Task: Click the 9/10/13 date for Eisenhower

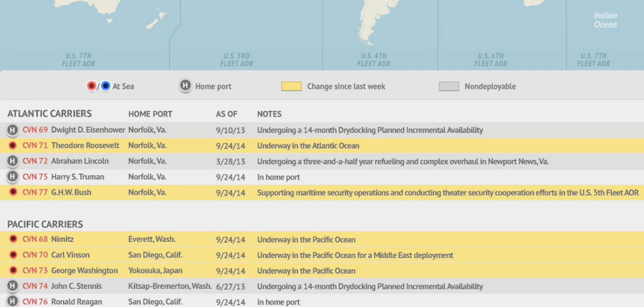Action: pyautogui.click(x=231, y=130)
